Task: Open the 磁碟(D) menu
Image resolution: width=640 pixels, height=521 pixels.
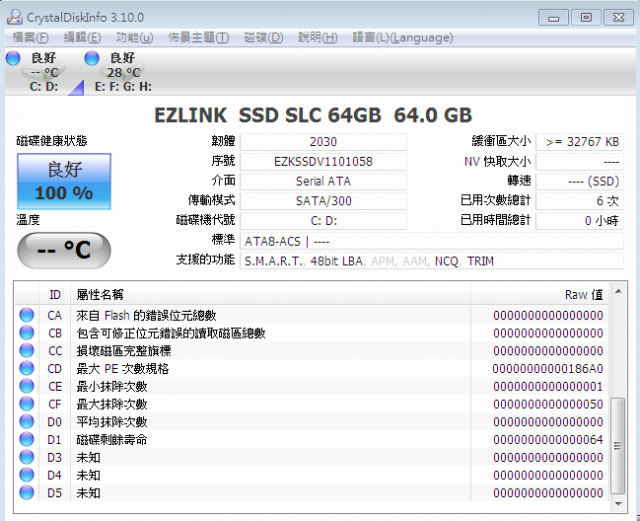Action: click(x=263, y=38)
